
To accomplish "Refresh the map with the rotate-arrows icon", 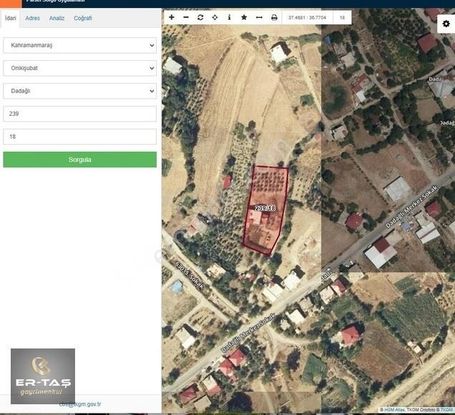I will 200,17.
